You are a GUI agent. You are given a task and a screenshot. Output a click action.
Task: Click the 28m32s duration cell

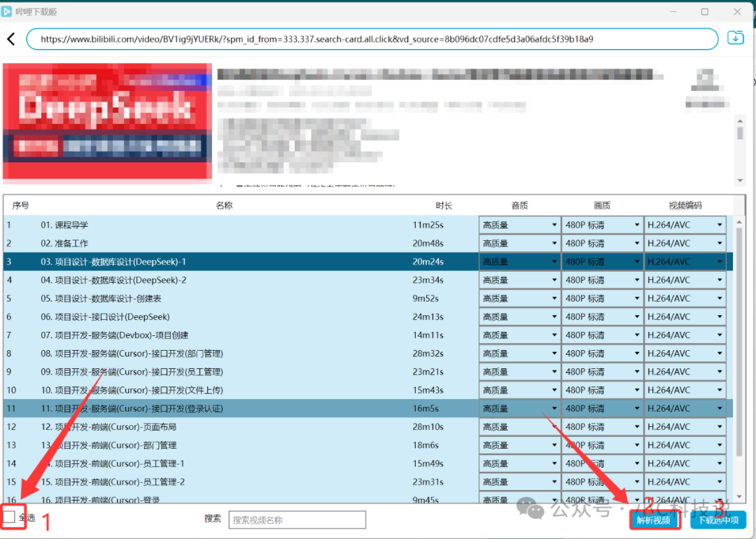click(428, 353)
